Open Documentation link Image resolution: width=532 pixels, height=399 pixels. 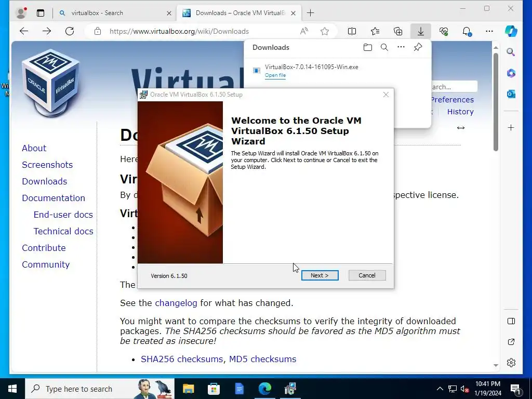(54, 198)
